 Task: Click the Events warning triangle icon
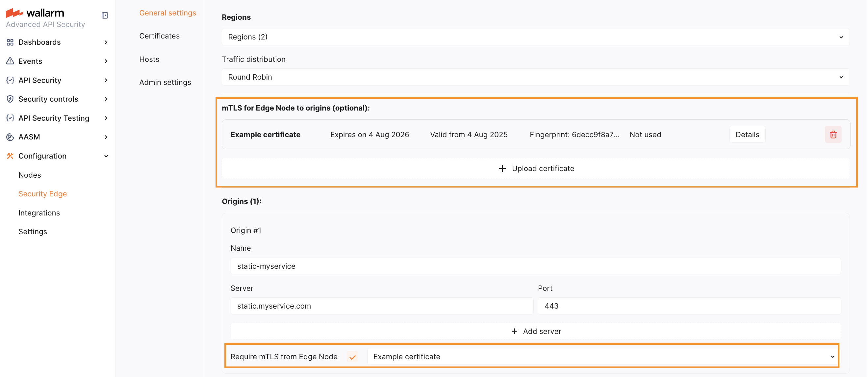(10, 61)
